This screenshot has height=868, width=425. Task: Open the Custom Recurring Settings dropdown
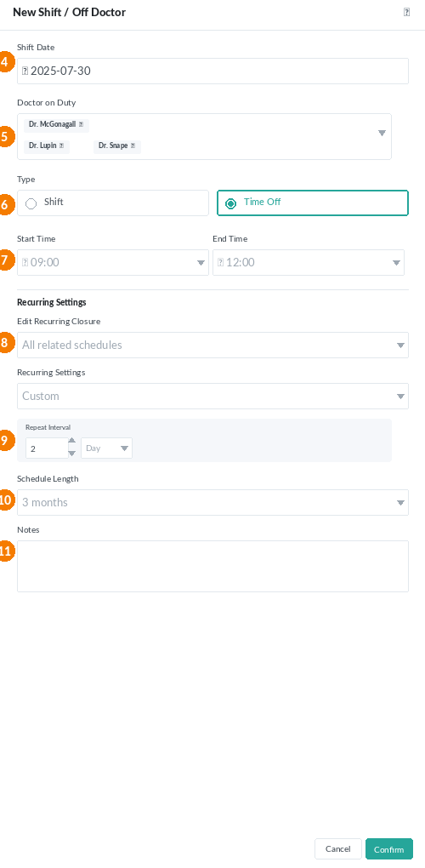click(x=212, y=397)
